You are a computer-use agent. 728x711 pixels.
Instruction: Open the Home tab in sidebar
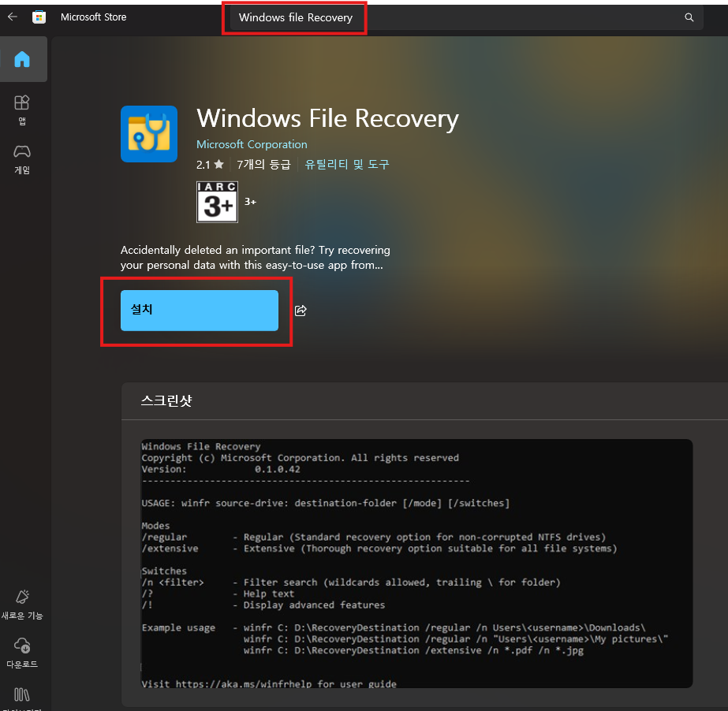point(22,59)
